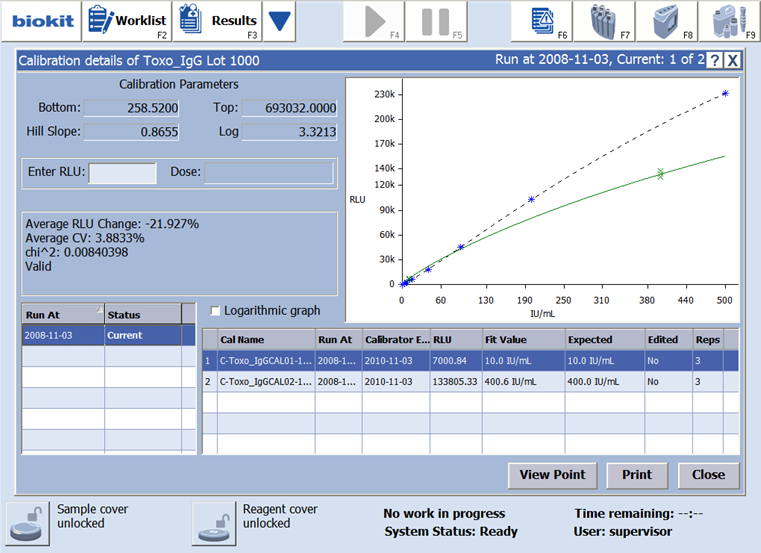Image resolution: width=761 pixels, height=553 pixels.
Task: Open the F7 sample tubes icon
Action: click(606, 20)
